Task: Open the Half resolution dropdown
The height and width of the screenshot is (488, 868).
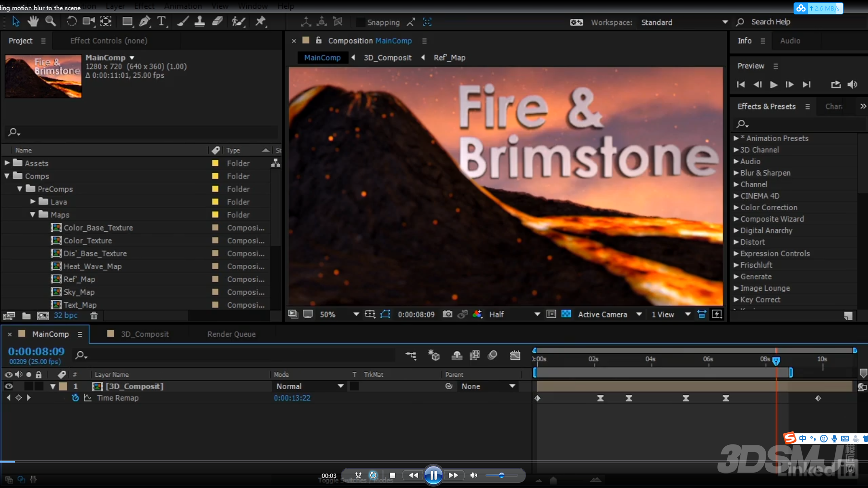Action: (x=515, y=314)
